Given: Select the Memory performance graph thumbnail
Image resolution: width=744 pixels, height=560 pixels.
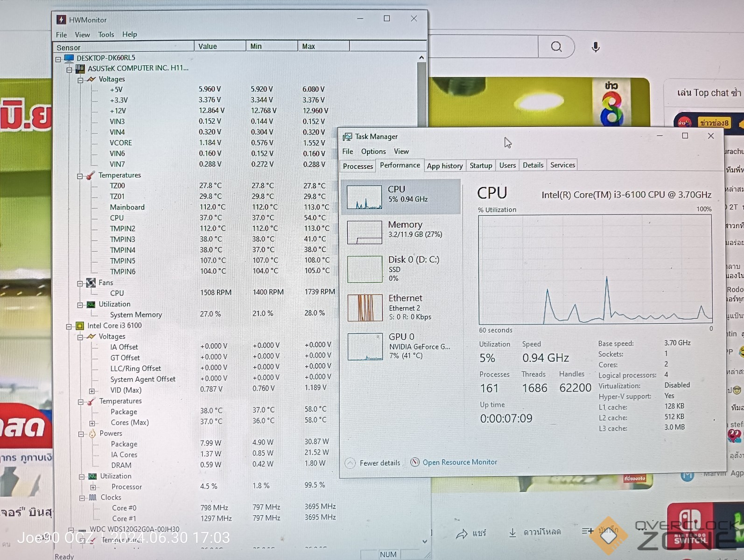Looking at the screenshot, I should (365, 232).
